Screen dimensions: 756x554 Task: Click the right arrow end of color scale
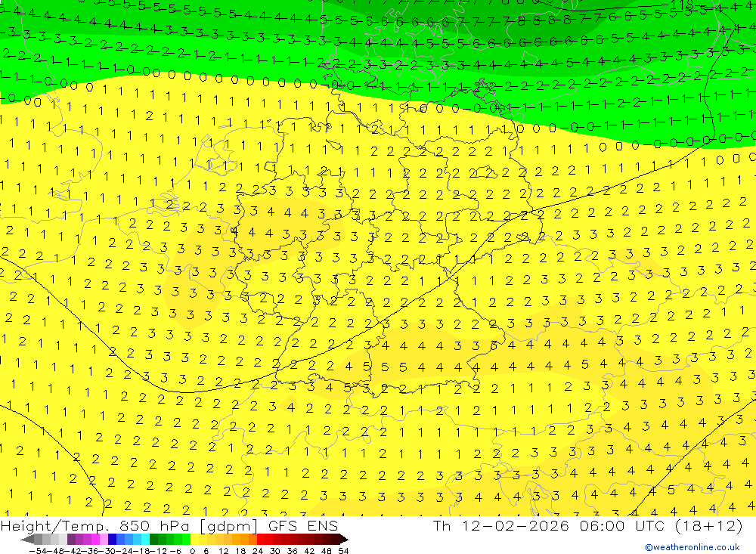pyautogui.click(x=344, y=539)
